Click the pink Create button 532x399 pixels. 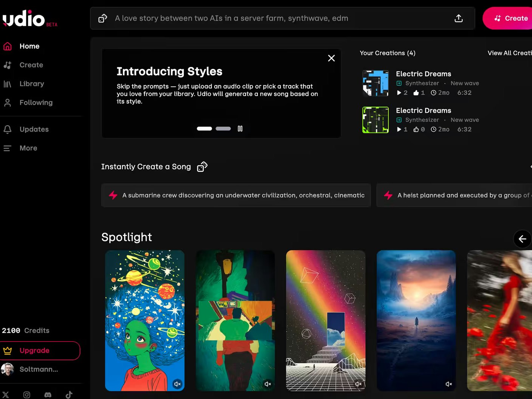click(510, 18)
